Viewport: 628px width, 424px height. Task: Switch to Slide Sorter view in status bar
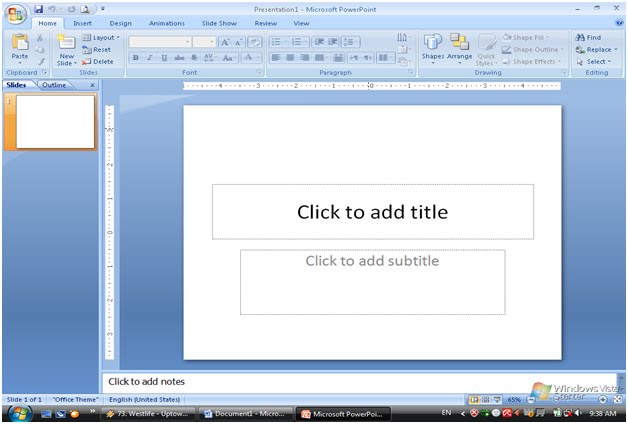pos(485,400)
